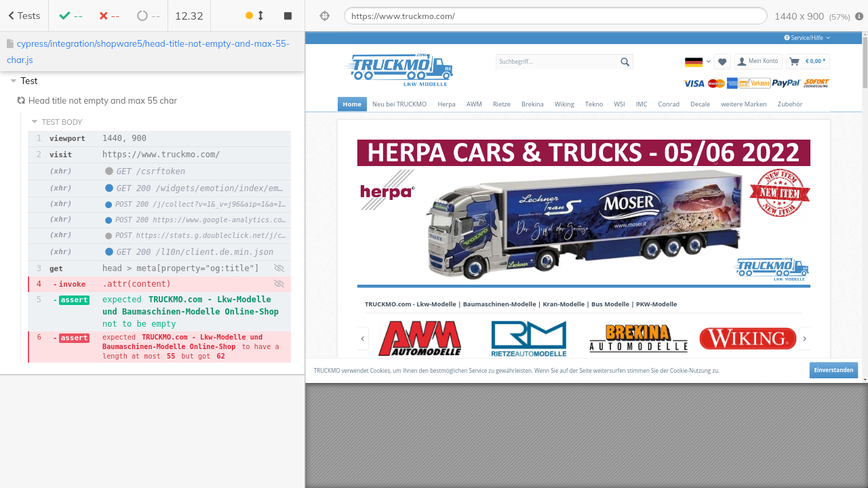The width and height of the screenshot is (868, 488).
Task: Click hidden-eye icon on the get command row
Action: pyautogui.click(x=279, y=268)
